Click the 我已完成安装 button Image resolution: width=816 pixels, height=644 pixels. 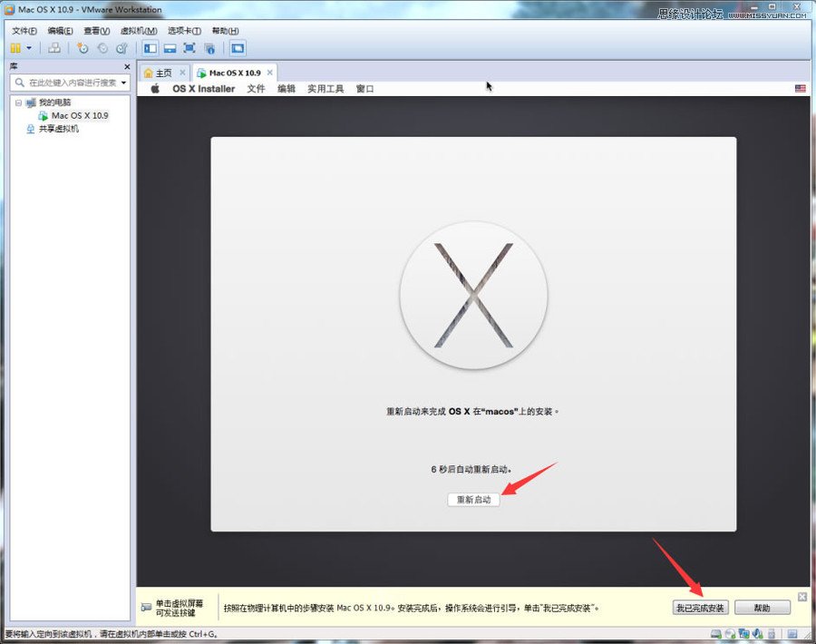pyautogui.click(x=700, y=608)
